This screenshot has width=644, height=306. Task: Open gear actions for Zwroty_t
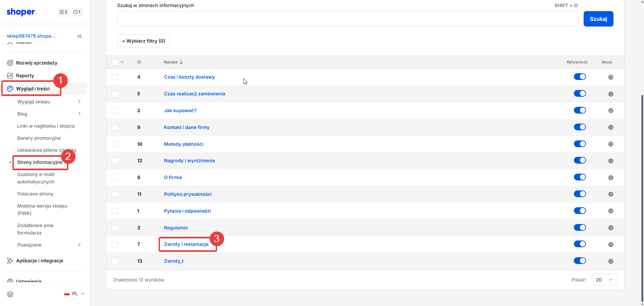point(610,261)
